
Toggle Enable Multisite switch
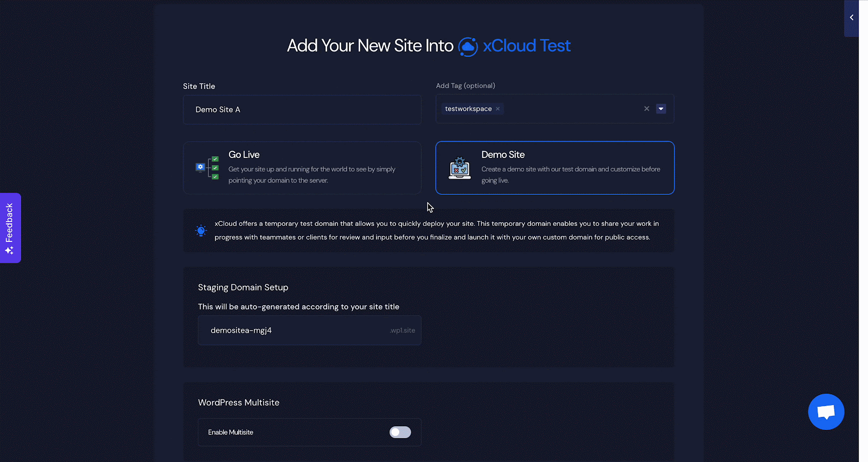(400, 432)
